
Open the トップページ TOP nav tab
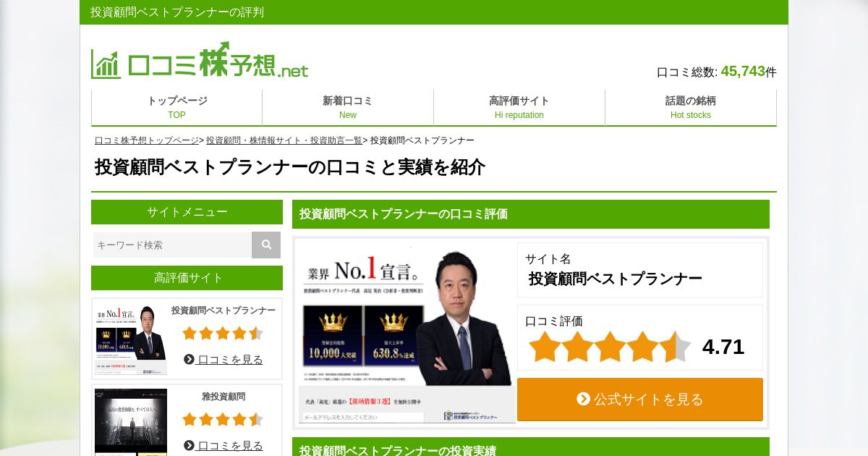177,107
